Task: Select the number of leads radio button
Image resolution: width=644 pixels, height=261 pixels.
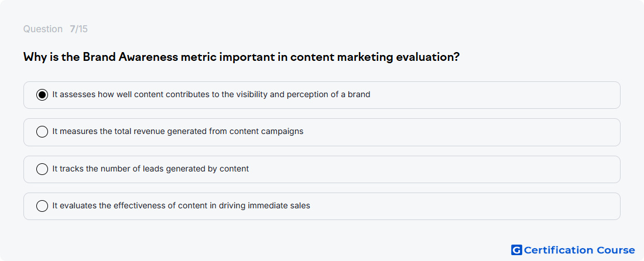Action: click(42, 169)
